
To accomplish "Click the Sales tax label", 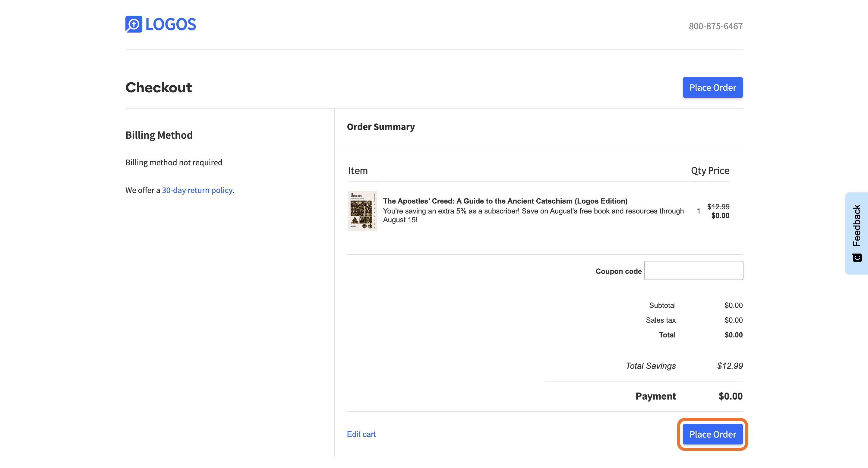I will 661,321.
